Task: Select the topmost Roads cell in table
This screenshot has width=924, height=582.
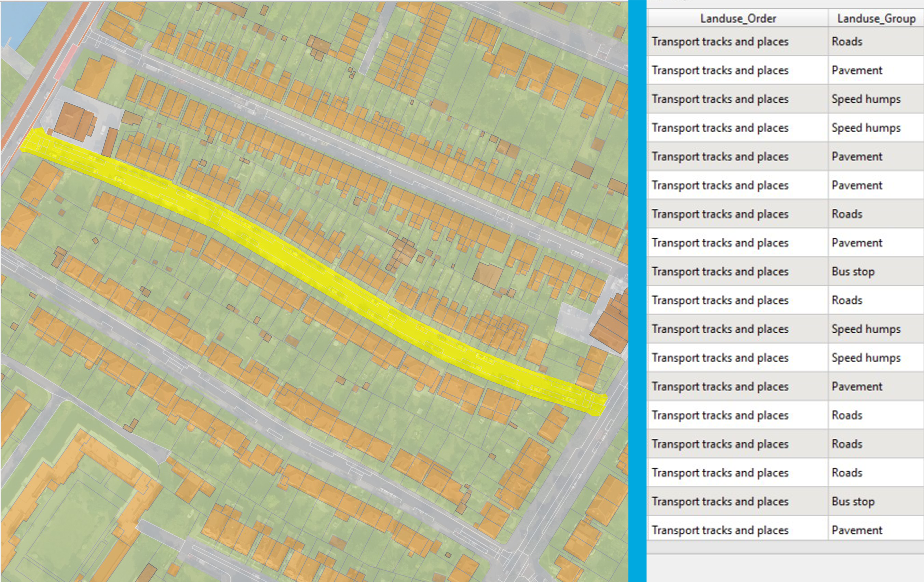Action: pos(876,41)
